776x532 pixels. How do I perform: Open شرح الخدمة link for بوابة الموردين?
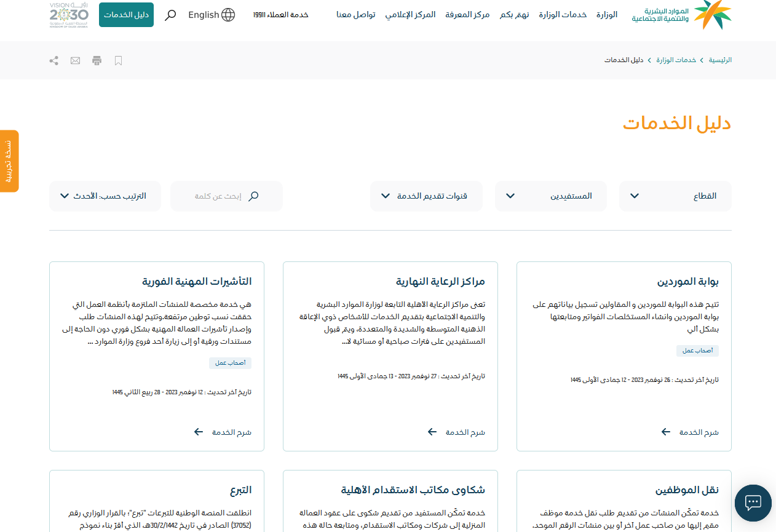pyautogui.click(x=690, y=432)
